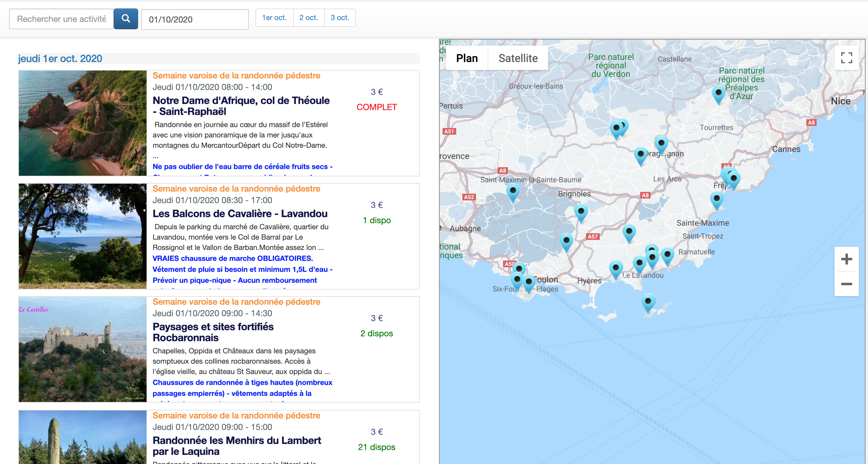The height and width of the screenshot is (464, 868).
Task: Click Semaine varoise heading of Notre Dame d'Afrique card
Action: [x=236, y=75]
